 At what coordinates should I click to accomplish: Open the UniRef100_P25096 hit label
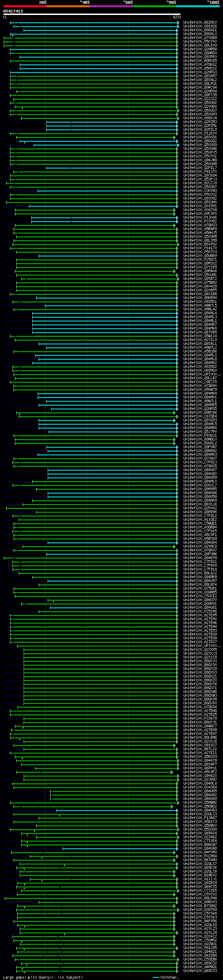(200, 612)
